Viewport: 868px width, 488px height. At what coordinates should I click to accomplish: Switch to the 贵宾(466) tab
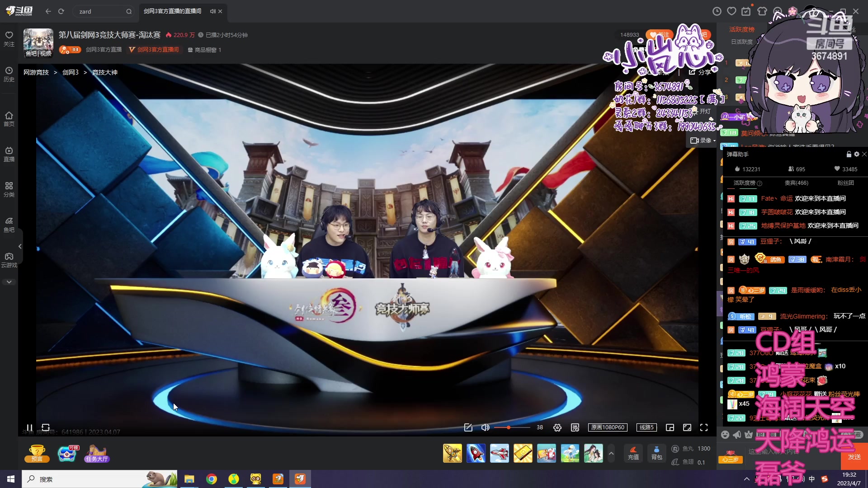pos(797,183)
